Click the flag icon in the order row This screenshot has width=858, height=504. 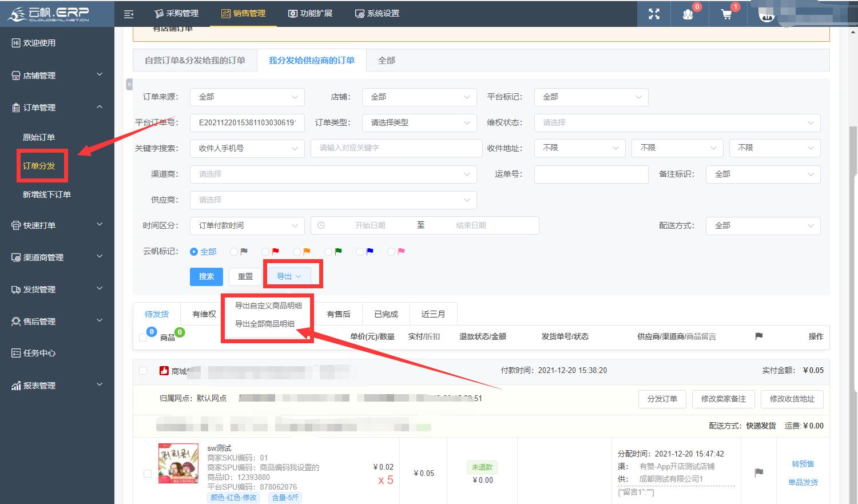759,473
